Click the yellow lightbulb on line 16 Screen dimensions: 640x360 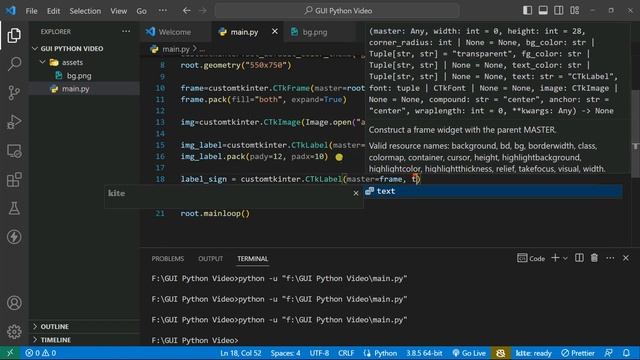339,157
